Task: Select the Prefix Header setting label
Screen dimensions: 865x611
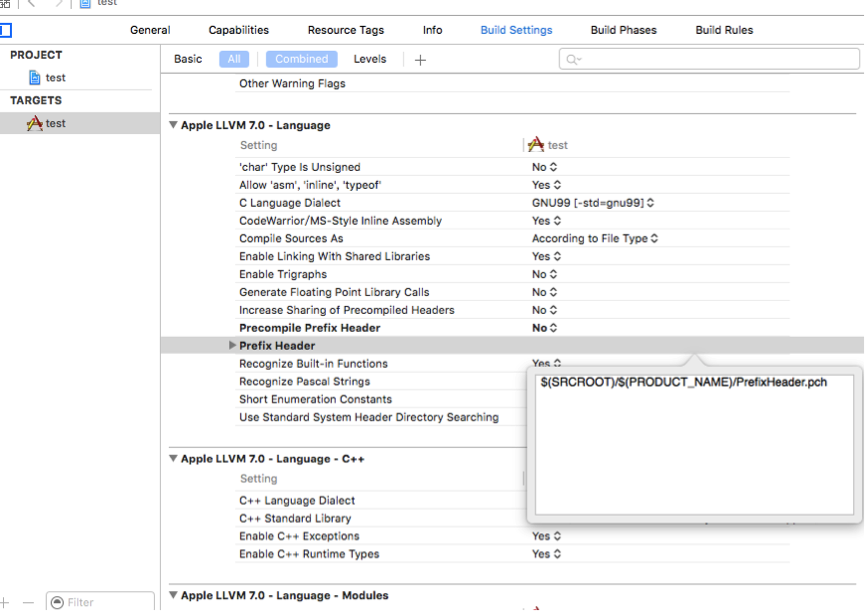Action: click(277, 346)
